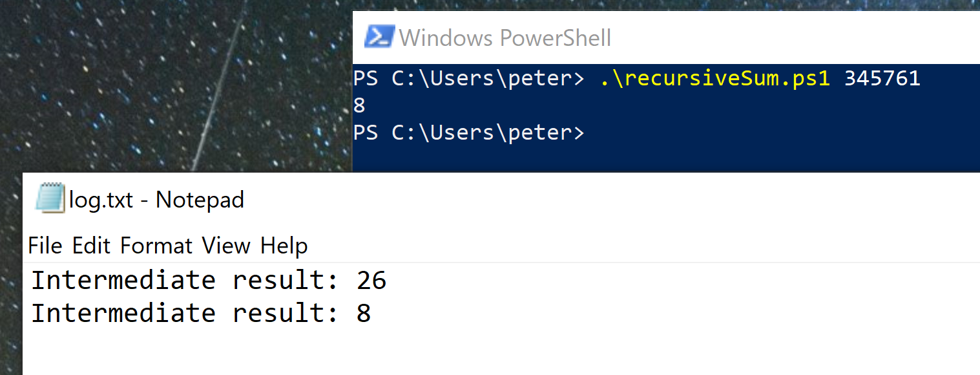Click the Notepad icon beside log.txt
980x375 pixels.
point(50,198)
